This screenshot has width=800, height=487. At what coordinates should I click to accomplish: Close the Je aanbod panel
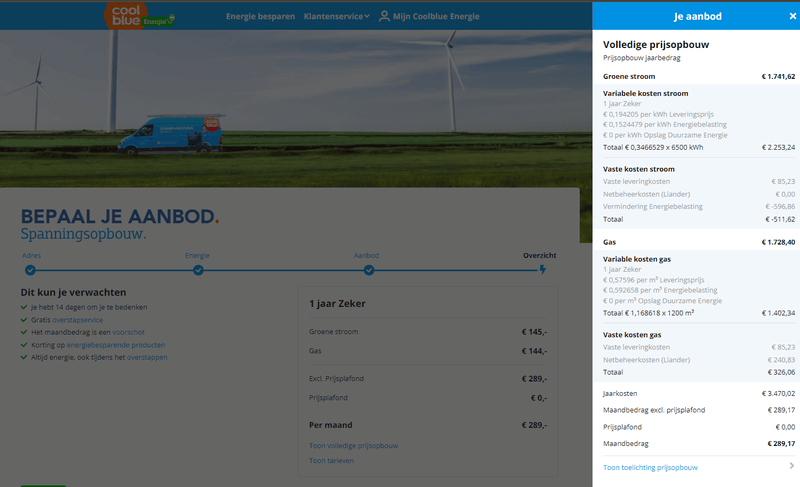(x=792, y=16)
